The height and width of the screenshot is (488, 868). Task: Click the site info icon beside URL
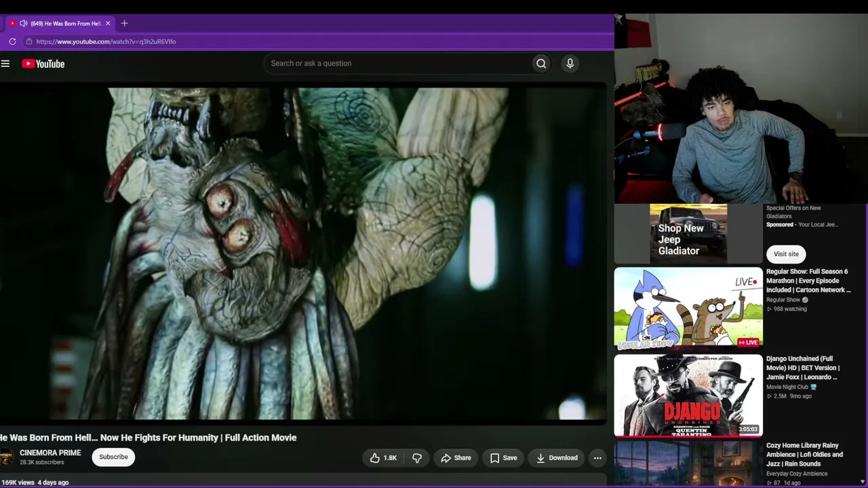[x=28, y=41]
